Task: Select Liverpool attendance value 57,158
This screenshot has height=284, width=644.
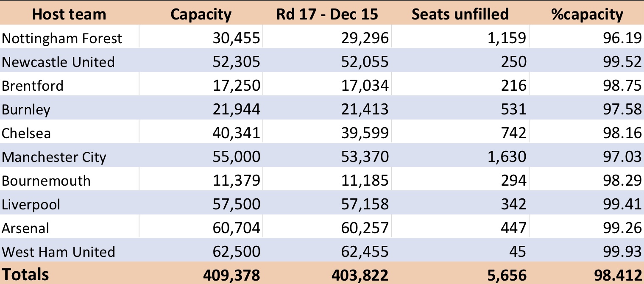Action: (x=365, y=204)
